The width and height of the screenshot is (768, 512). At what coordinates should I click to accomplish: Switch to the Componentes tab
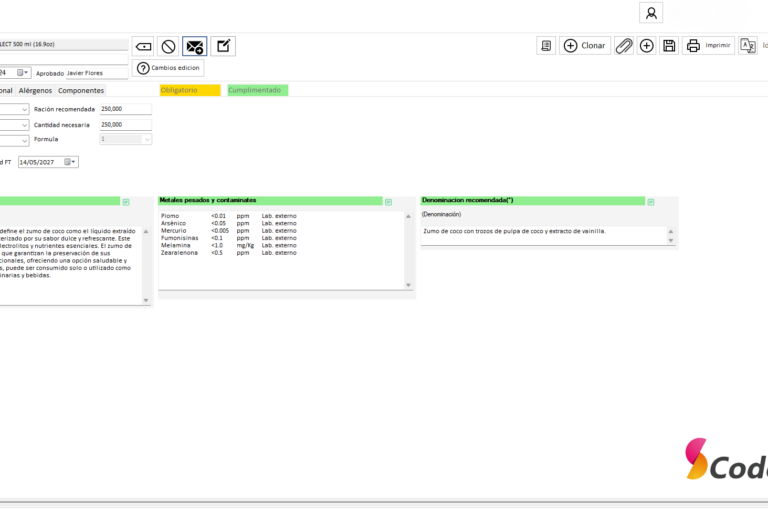pos(81,91)
